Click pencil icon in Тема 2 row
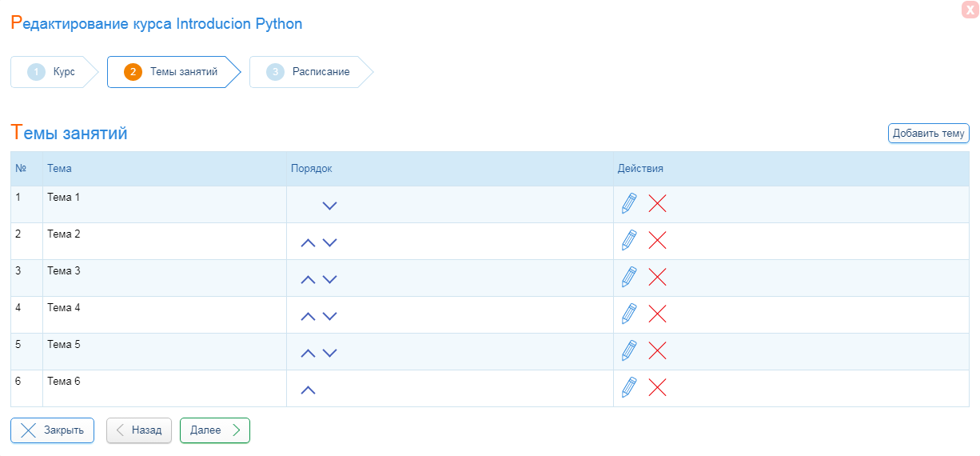This screenshot has width=980, height=456. (x=629, y=240)
